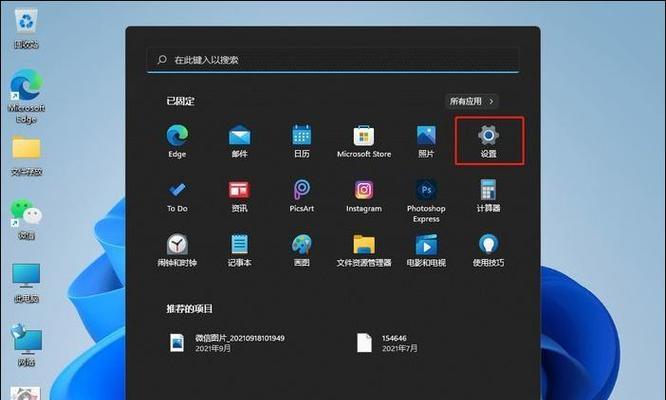The height and width of the screenshot is (400, 666).
Task: Open 文件资源管理器 file explorer
Action: pos(364,251)
